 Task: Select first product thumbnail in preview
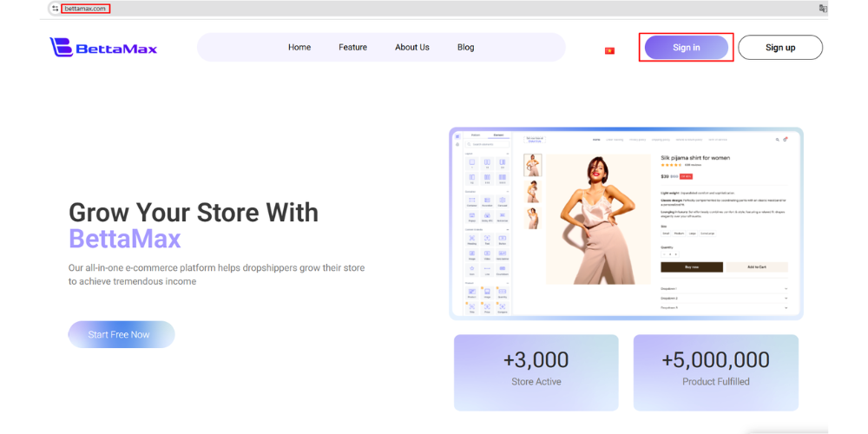coord(533,165)
